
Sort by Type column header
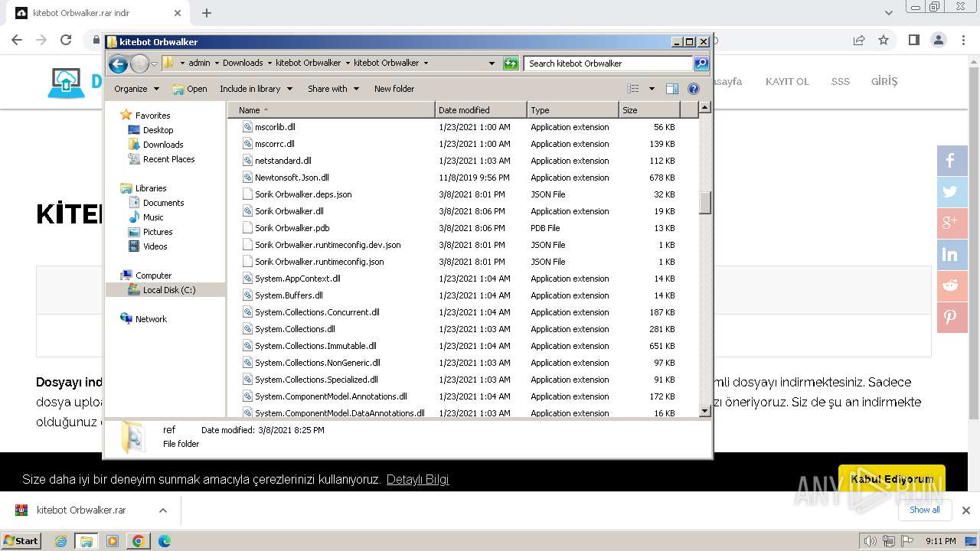pos(573,110)
